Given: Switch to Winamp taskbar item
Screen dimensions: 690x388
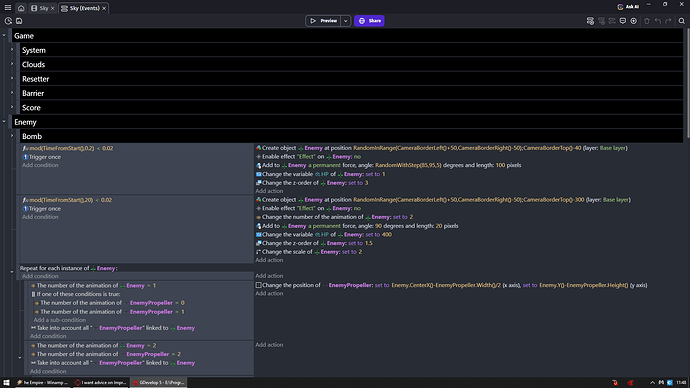Looking at the screenshot, I should tap(42, 382).
